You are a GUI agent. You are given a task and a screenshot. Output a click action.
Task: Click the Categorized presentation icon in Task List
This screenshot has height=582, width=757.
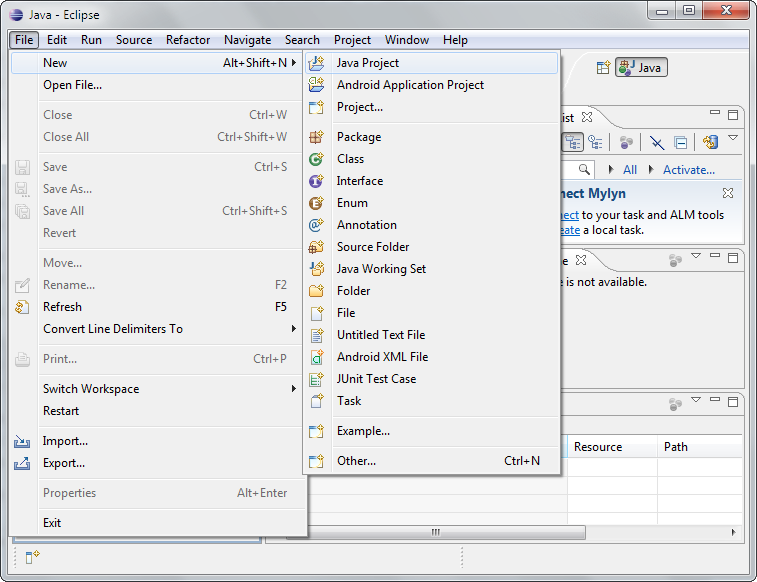pos(573,142)
